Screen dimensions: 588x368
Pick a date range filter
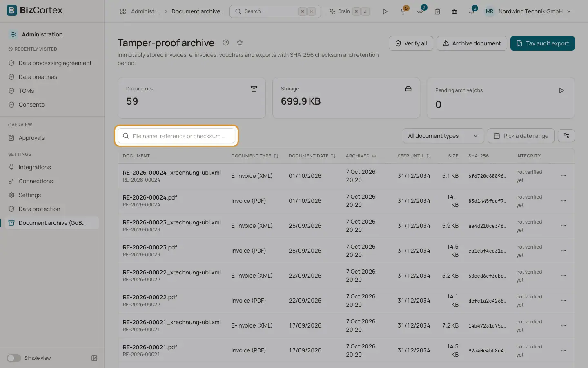(521, 136)
